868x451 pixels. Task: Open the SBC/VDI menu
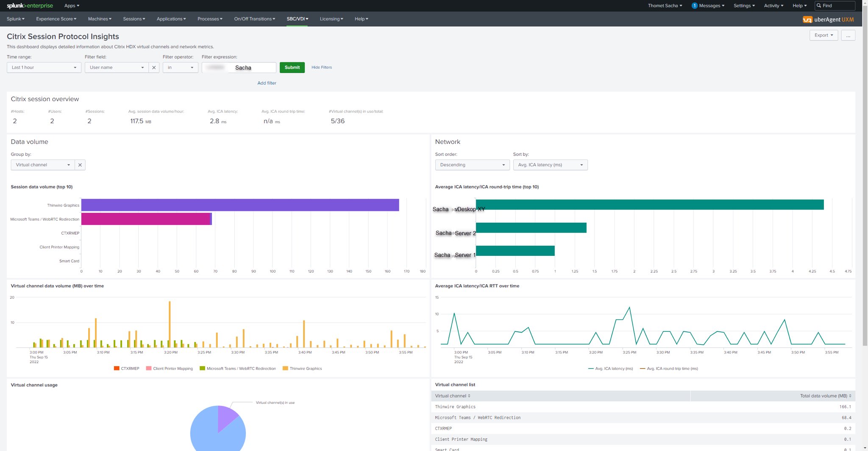297,19
